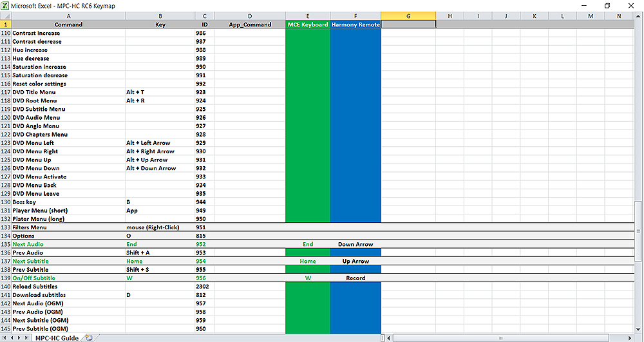Screen dimensions: 644x342
Task: Select the Down Arrow cell under Harmony Remote
Action: pos(355,244)
